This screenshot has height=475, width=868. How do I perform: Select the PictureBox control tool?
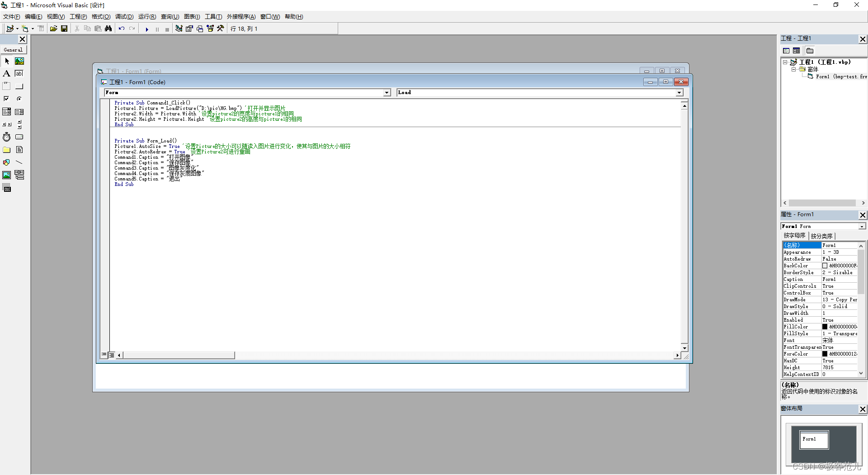coord(19,61)
